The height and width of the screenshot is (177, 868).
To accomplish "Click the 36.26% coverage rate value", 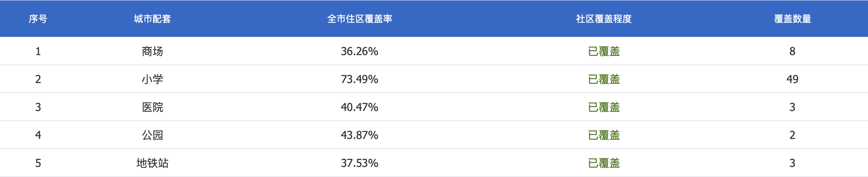I will coord(360,51).
